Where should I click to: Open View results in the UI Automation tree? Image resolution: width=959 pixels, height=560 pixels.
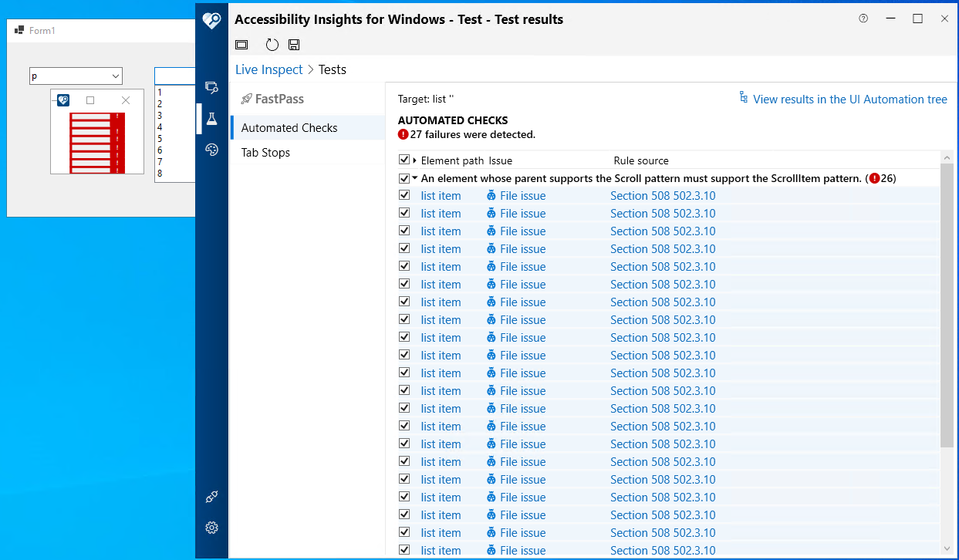point(843,99)
